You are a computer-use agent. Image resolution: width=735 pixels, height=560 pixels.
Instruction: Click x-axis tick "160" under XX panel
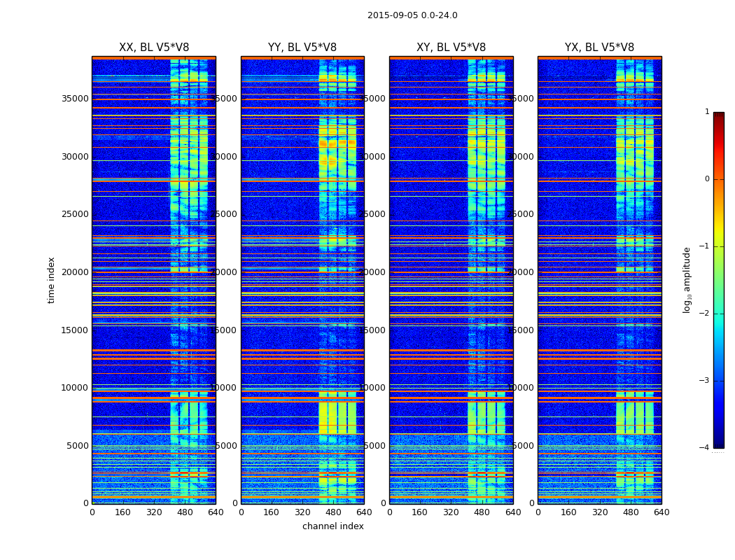122,512
